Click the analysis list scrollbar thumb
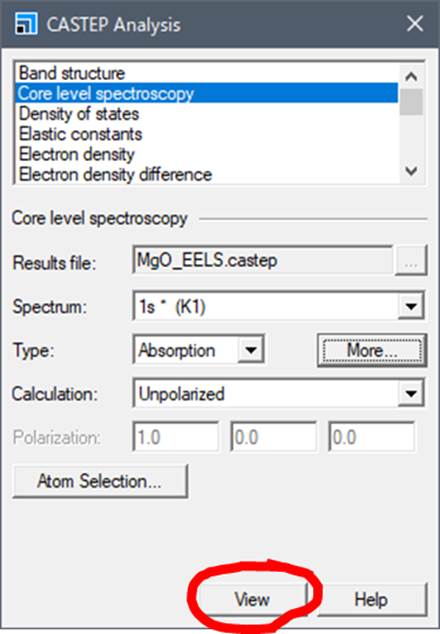The width and height of the screenshot is (440, 634). 411,102
